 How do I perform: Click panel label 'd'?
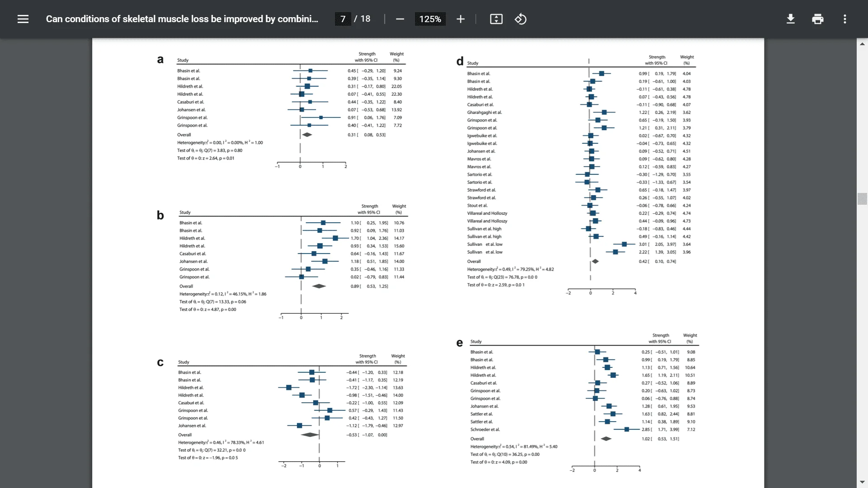(x=460, y=61)
